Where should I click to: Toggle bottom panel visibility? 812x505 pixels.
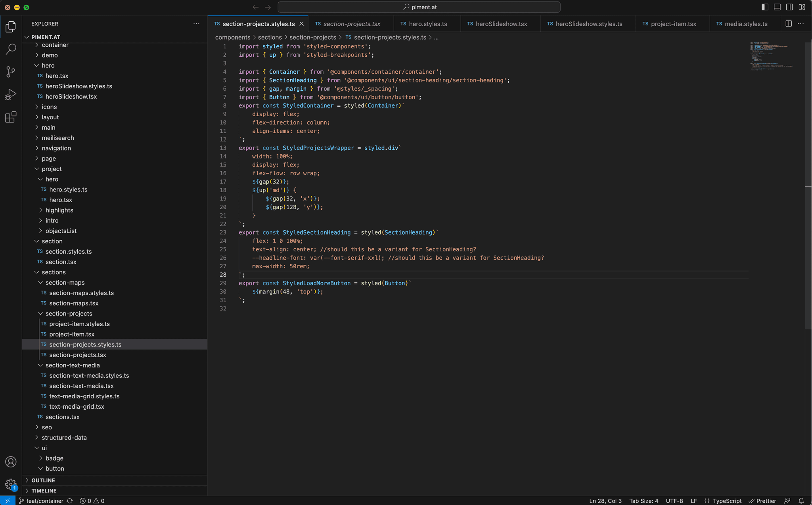(777, 7)
